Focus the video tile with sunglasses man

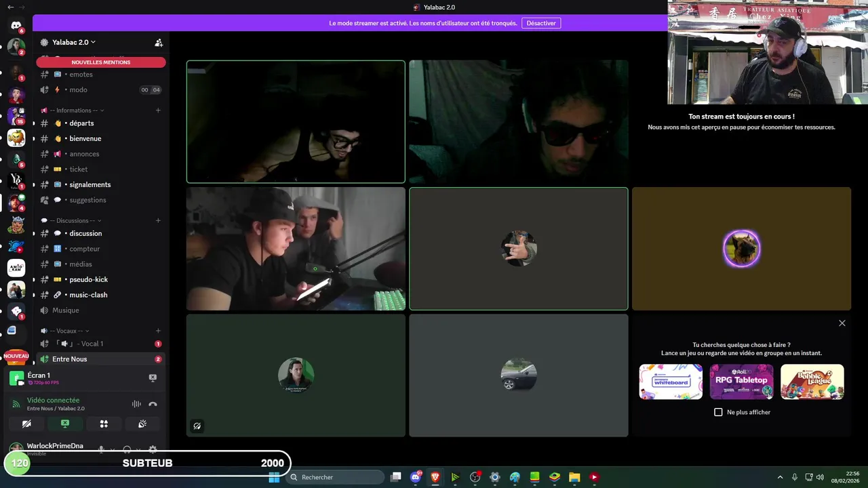tap(519, 122)
